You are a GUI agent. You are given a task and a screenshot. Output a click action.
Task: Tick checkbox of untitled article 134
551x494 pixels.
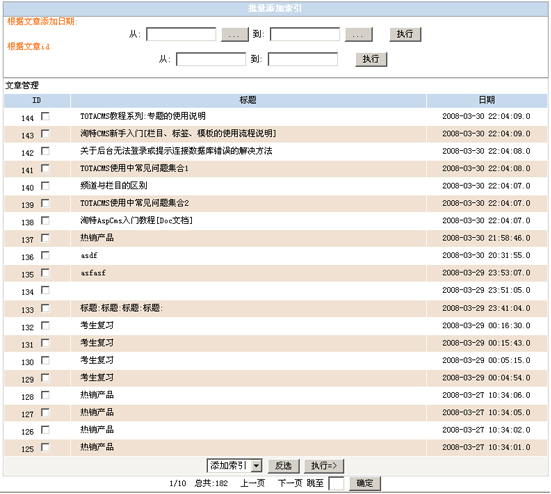point(45,290)
